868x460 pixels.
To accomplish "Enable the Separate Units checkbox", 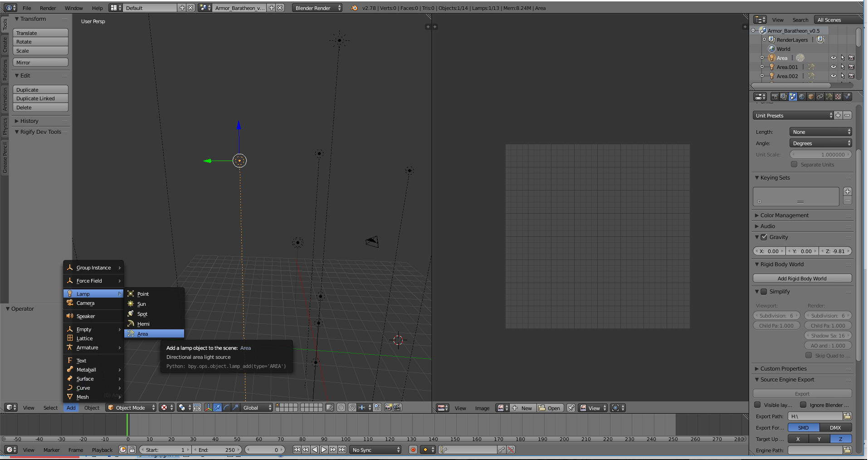I will tap(794, 164).
